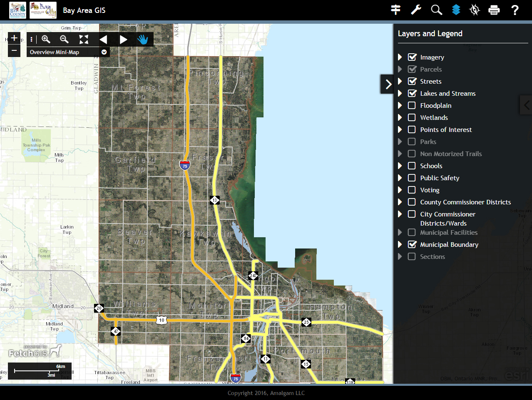Image resolution: width=532 pixels, height=400 pixels.
Task: Click the signpost icon in the header
Action: [x=395, y=10]
